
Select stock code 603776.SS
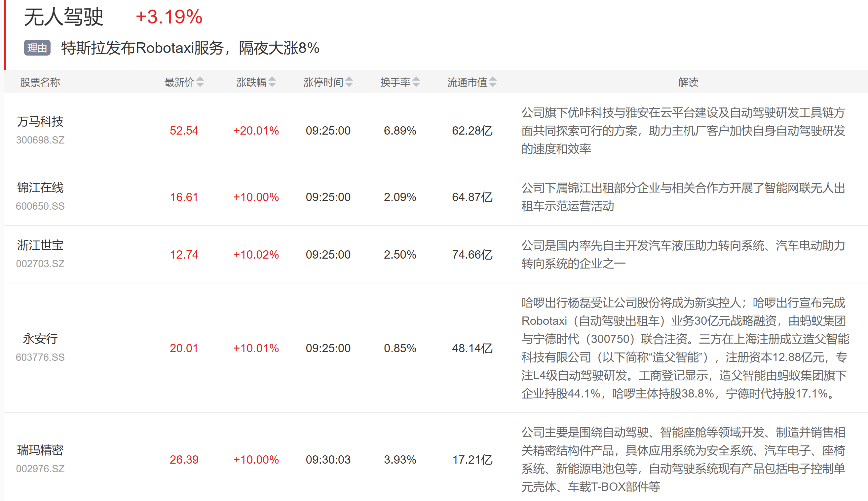tap(40, 357)
